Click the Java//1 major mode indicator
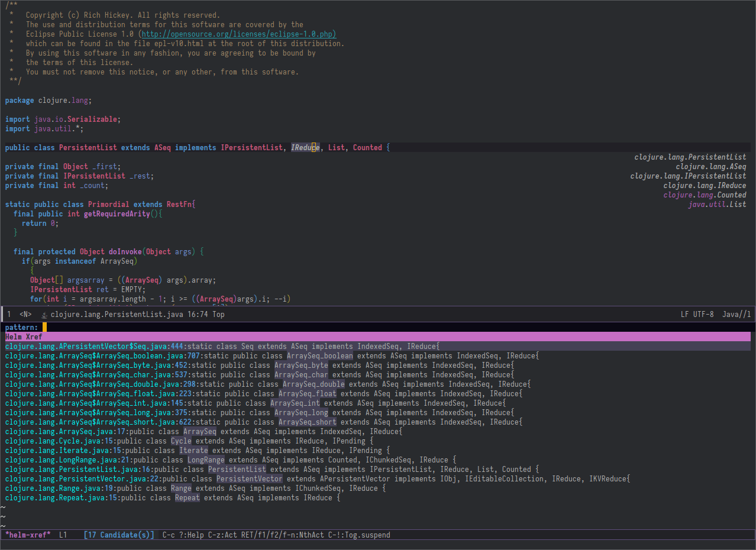The width and height of the screenshot is (756, 550). [x=736, y=315]
